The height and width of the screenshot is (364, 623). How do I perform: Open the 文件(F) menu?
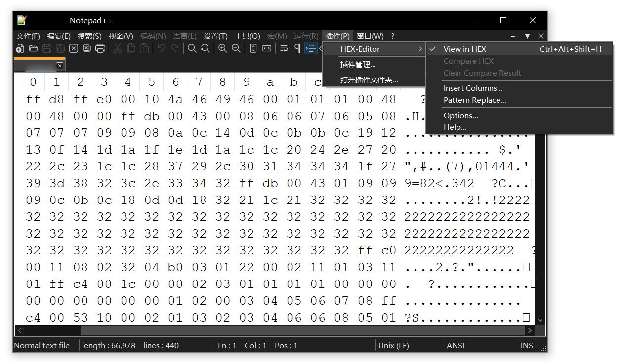tap(28, 36)
